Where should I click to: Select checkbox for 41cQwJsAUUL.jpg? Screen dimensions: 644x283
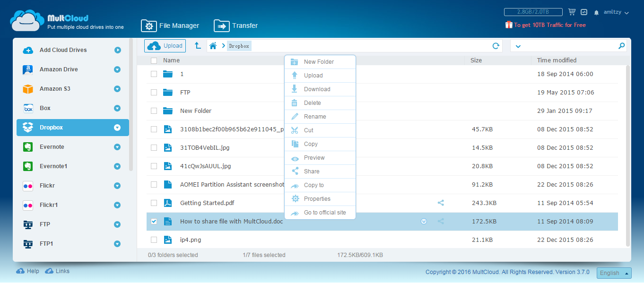pyautogui.click(x=154, y=166)
